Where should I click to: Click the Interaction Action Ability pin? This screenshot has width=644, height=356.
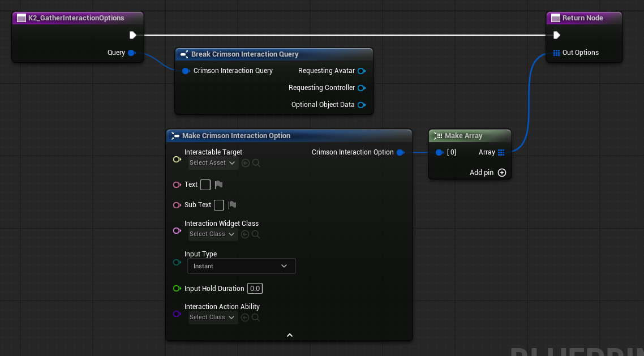click(177, 314)
